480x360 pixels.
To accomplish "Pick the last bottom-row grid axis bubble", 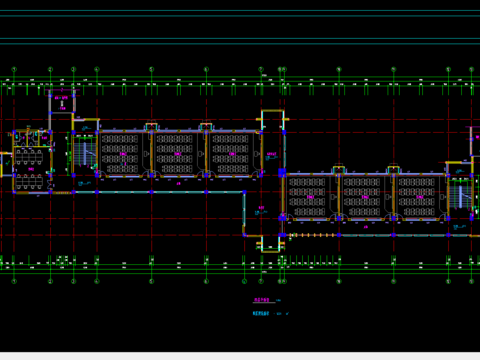I will click(x=471, y=281).
